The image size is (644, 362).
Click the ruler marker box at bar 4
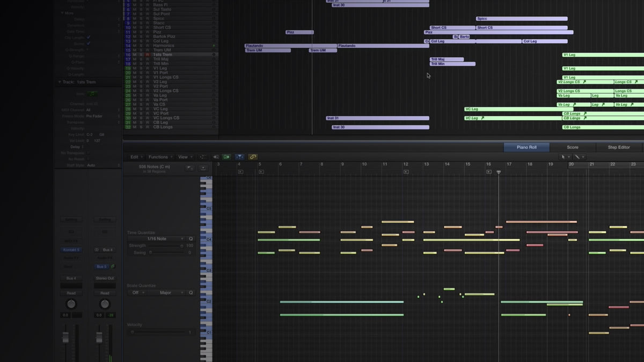[240, 172]
